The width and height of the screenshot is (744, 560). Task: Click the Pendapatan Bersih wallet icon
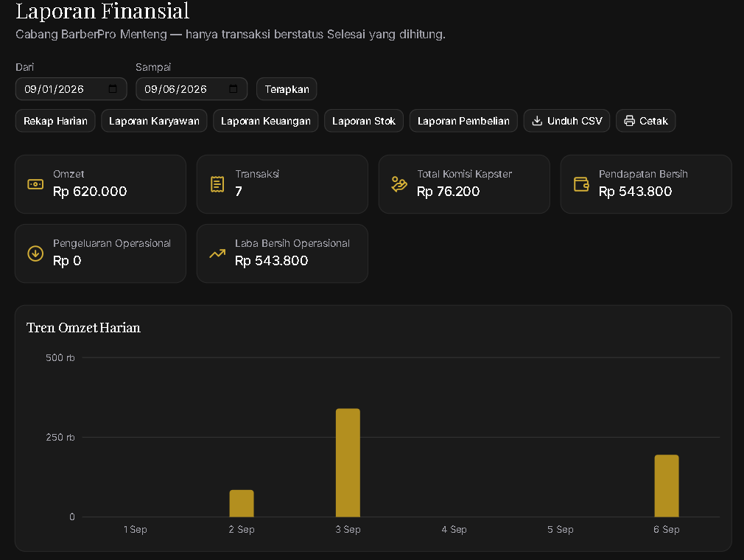point(581,184)
